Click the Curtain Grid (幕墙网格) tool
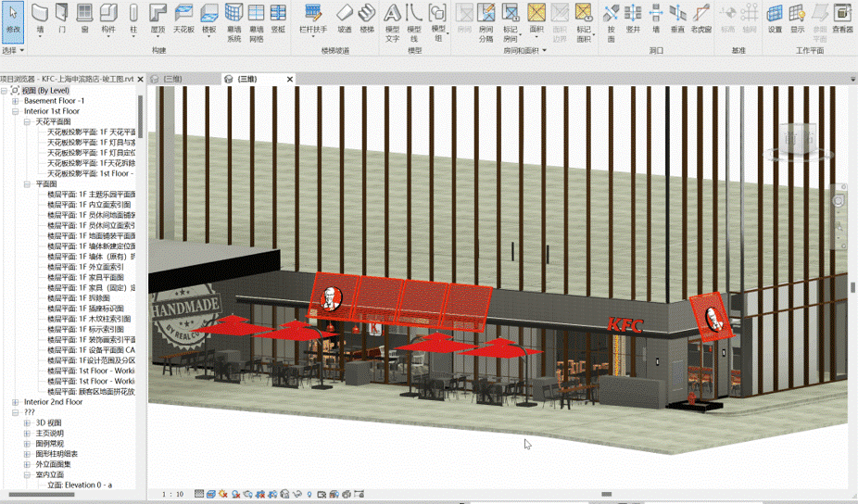 click(x=257, y=19)
